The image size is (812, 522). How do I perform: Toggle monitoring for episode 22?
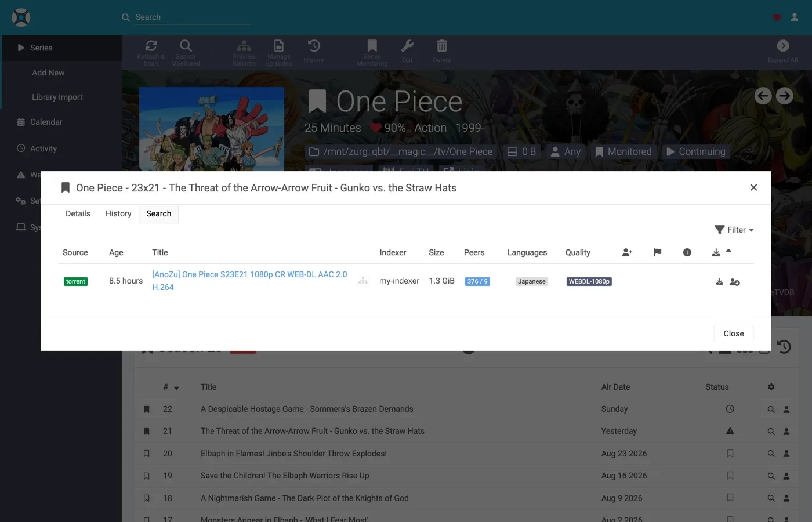point(146,409)
